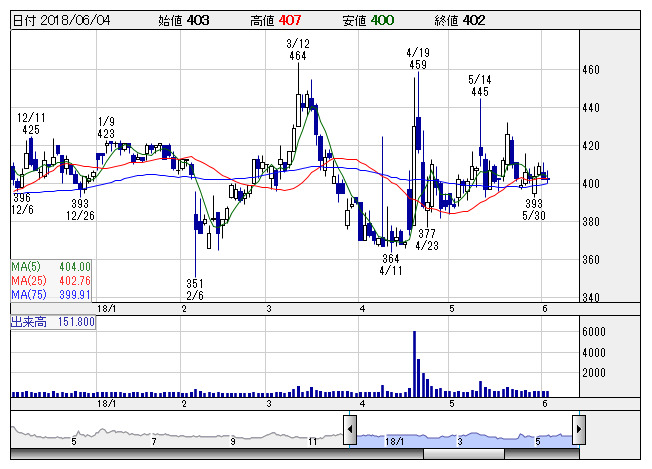The width and height of the screenshot is (652, 469).
Task: Click the 3/12 peak label of 464
Action: coord(296,50)
